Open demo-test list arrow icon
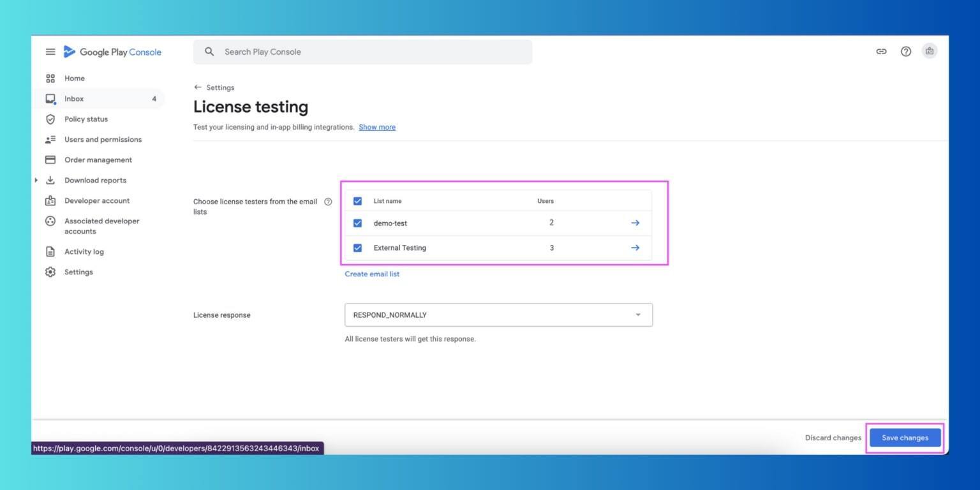 click(635, 223)
